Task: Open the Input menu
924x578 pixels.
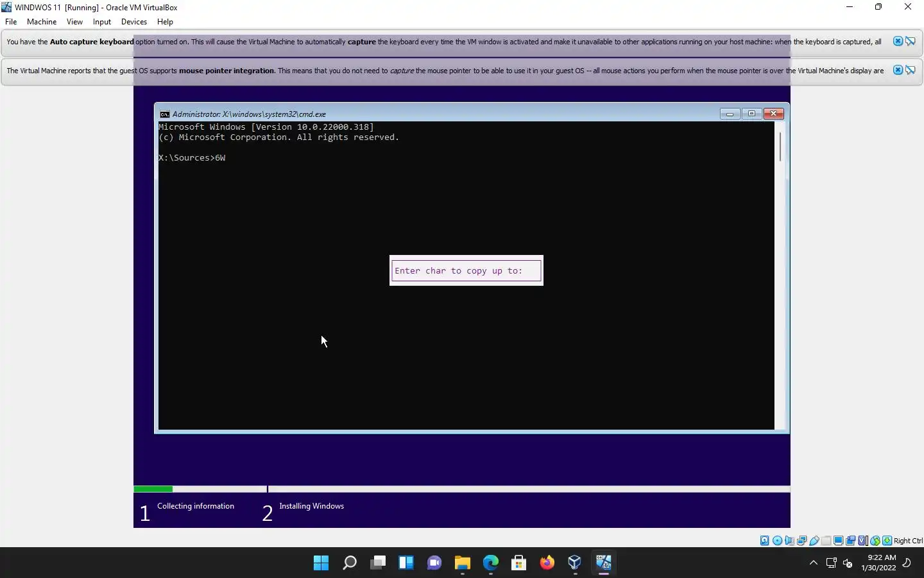Action: coord(102,22)
